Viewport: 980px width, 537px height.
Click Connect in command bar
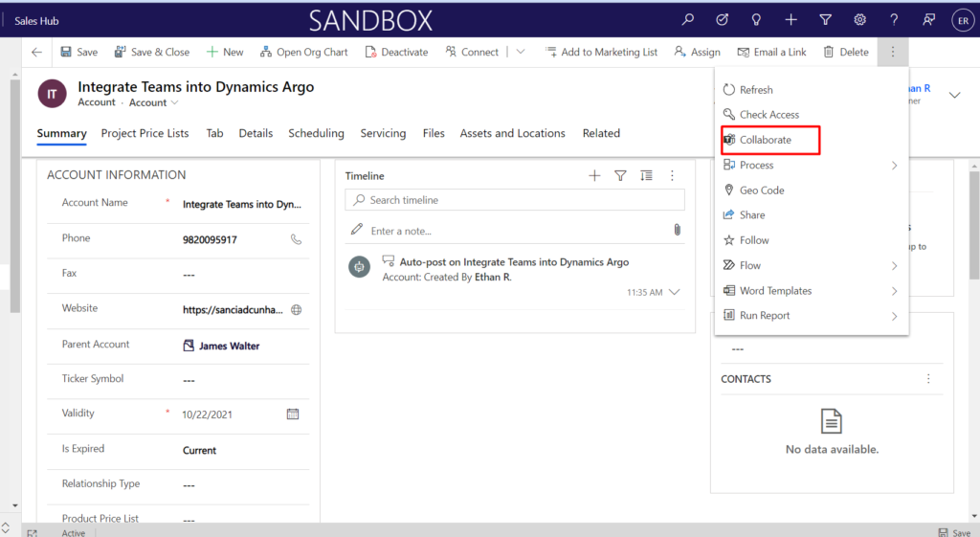472,52
